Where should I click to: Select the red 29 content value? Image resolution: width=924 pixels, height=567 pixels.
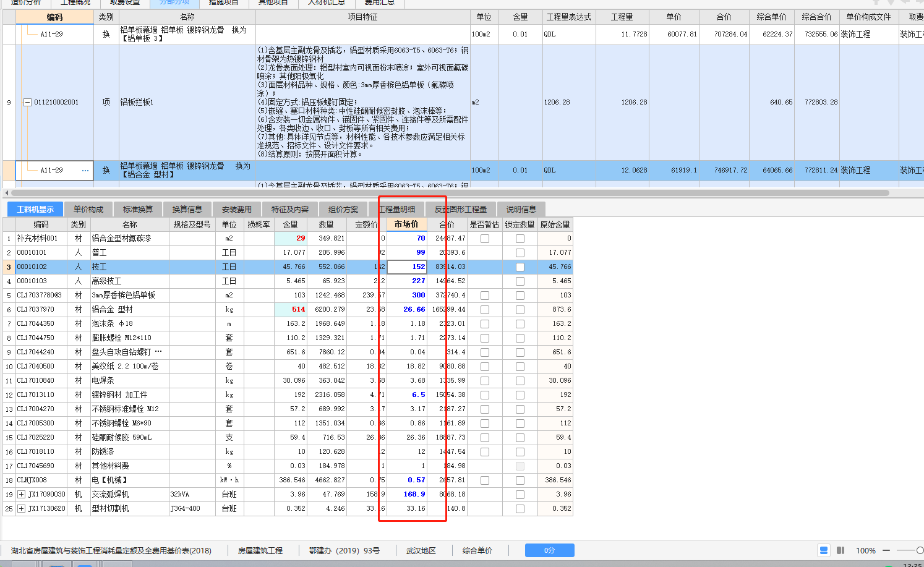(291, 239)
